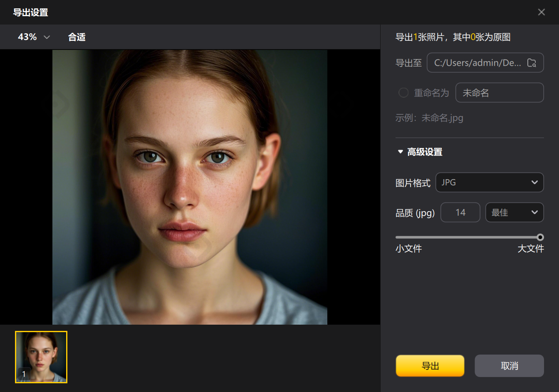
Task: Click the quality slider handle
Action: tap(540, 237)
